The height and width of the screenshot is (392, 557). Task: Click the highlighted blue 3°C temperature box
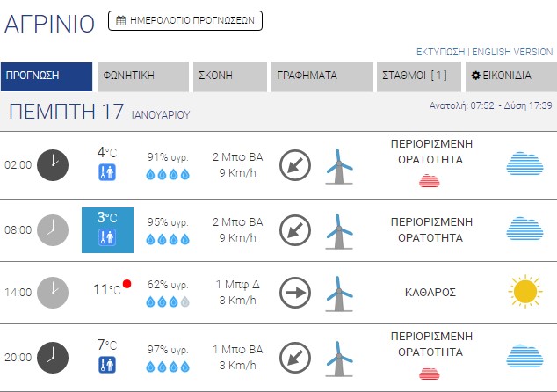click(x=107, y=229)
